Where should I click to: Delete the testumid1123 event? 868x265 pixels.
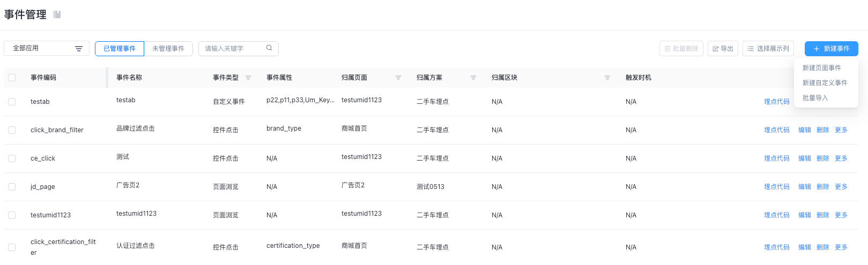[x=823, y=215]
